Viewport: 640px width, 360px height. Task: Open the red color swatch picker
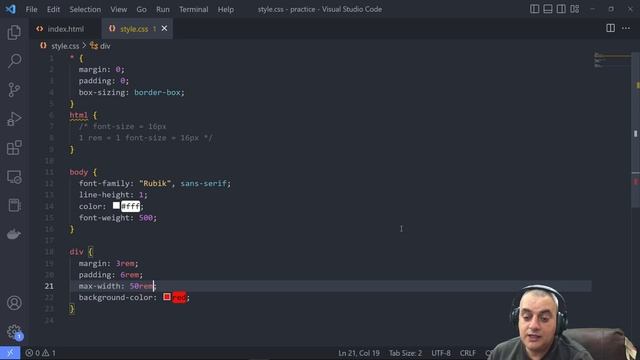pyautogui.click(x=167, y=297)
